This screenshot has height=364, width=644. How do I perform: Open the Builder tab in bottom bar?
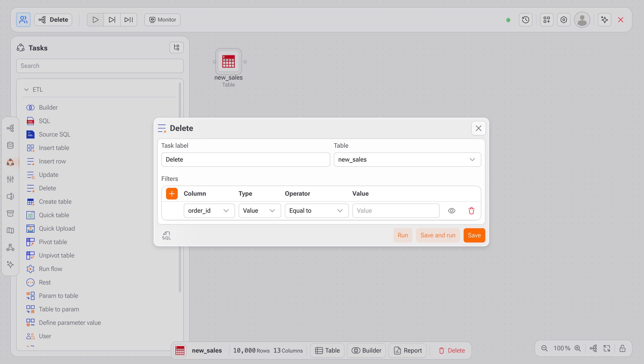(366, 351)
